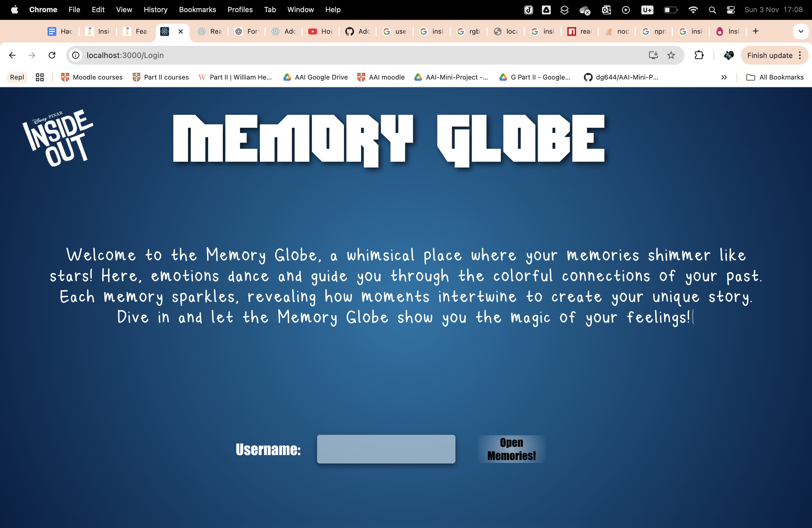This screenshot has height=528, width=812.
Task: Close the current localhost tab
Action: tap(181, 31)
